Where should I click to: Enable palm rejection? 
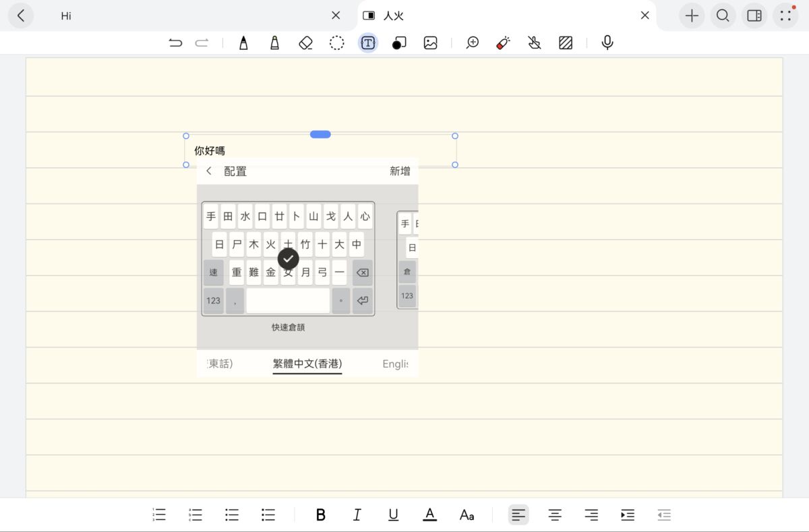click(534, 42)
